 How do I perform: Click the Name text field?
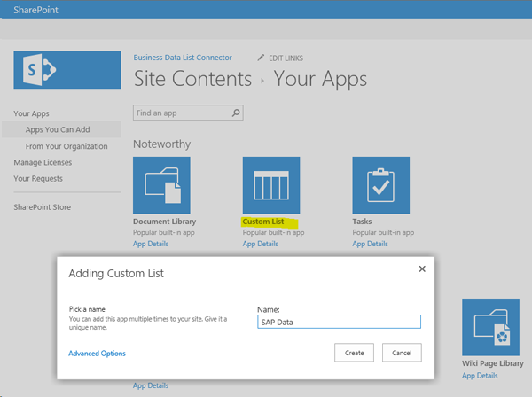pyautogui.click(x=338, y=323)
